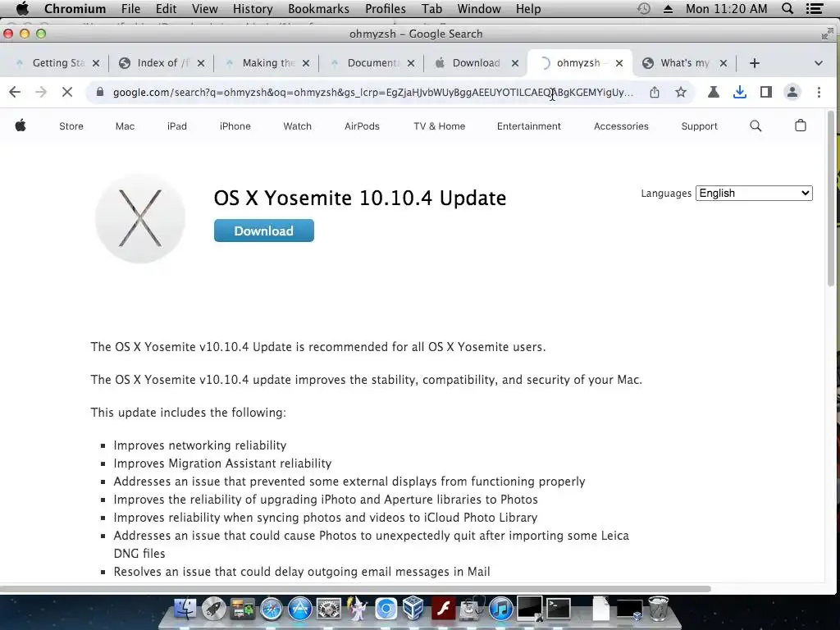Stop loading the current page
Screen dimensions: 840x630
click(x=67, y=92)
